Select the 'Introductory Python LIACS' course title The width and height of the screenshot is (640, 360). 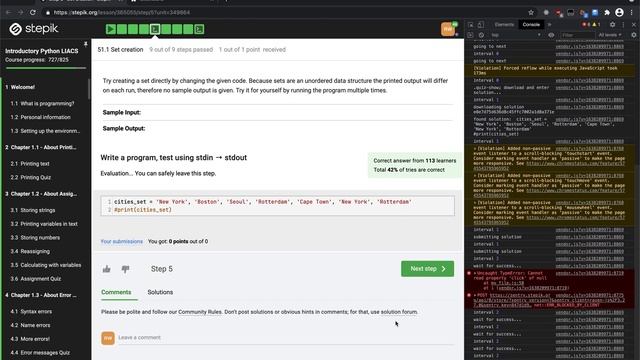point(42,51)
